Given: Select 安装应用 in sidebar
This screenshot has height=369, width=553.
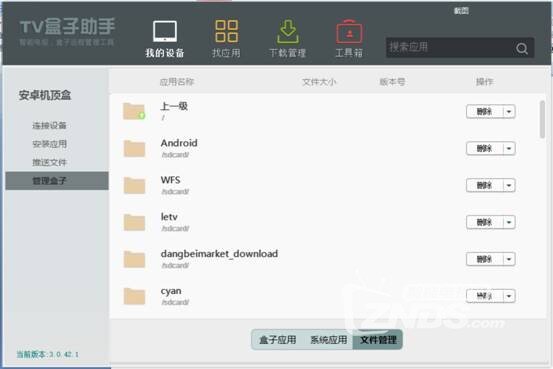Looking at the screenshot, I should click(x=49, y=144).
